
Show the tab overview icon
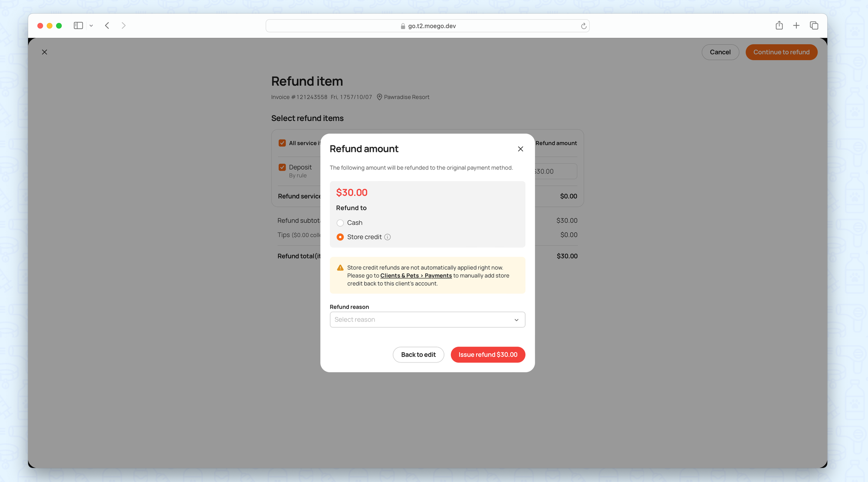(x=814, y=26)
